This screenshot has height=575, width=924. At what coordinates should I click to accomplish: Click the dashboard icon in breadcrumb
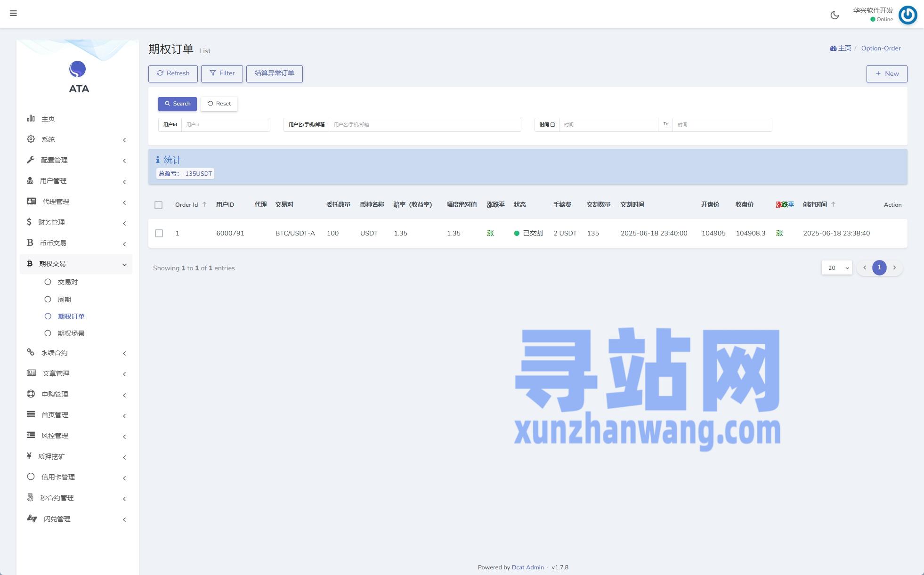[833, 49]
